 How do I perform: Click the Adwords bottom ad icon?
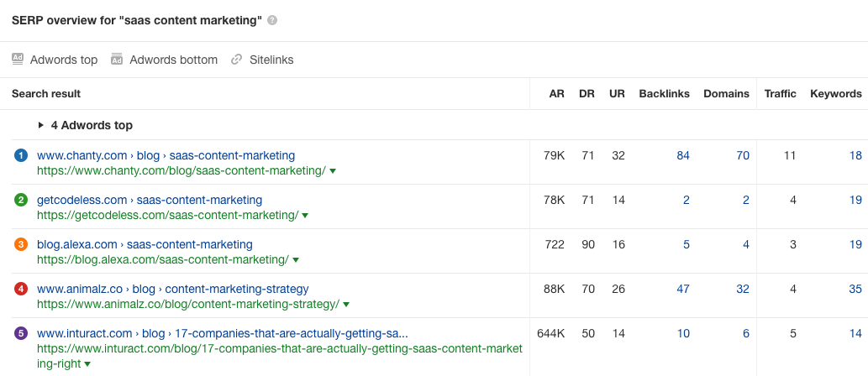117,59
